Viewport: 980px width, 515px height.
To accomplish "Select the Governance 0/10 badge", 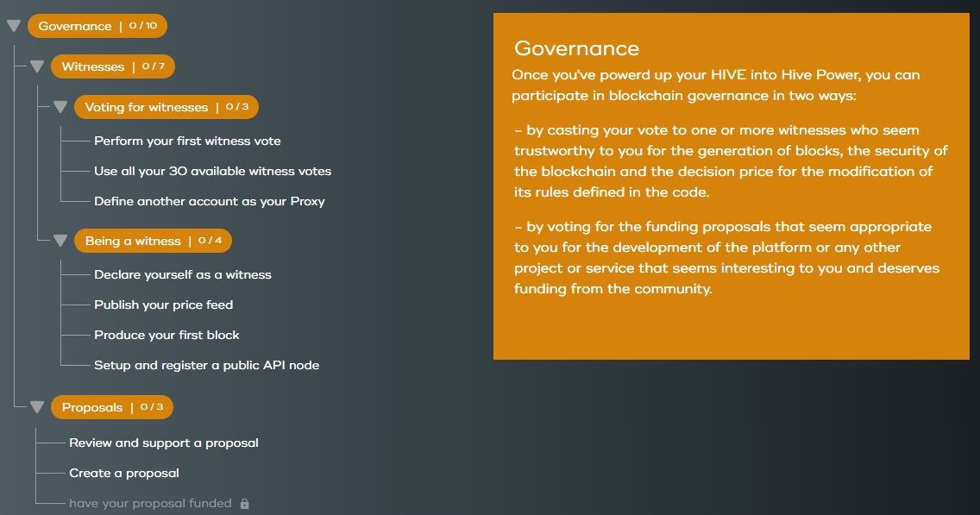I will click(97, 26).
